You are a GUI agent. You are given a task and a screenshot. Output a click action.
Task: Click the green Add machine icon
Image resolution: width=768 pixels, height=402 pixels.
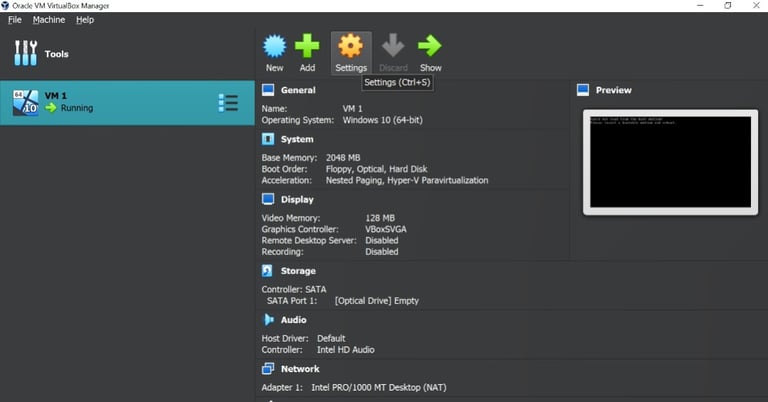pyautogui.click(x=307, y=46)
